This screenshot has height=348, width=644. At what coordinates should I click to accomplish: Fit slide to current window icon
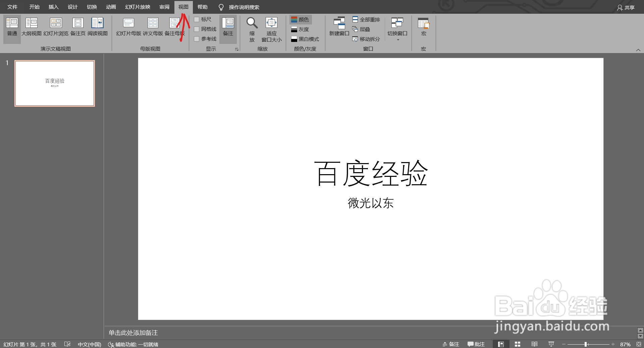[x=639, y=344]
